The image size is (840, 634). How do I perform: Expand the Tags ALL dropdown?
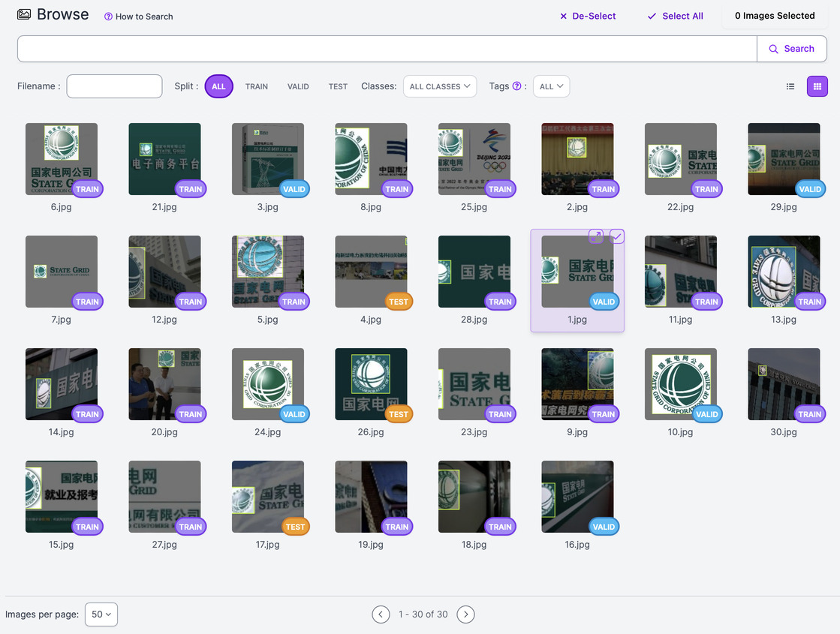(x=551, y=86)
